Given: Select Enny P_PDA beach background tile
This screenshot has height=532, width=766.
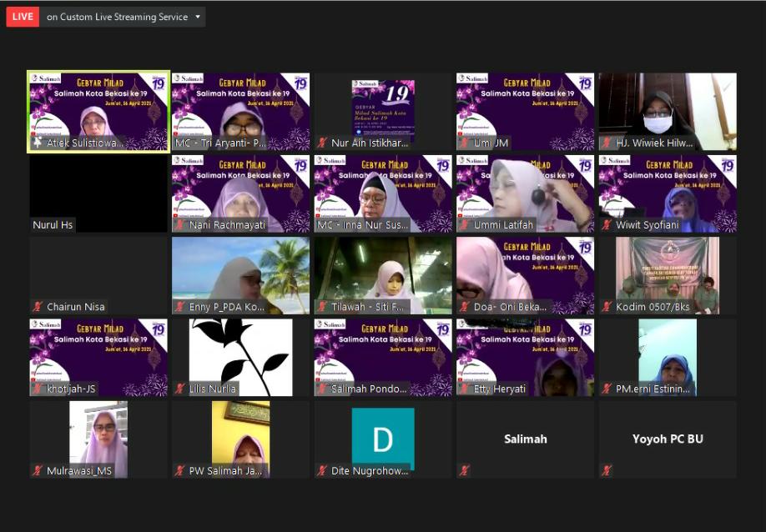Looking at the screenshot, I should point(241,276).
